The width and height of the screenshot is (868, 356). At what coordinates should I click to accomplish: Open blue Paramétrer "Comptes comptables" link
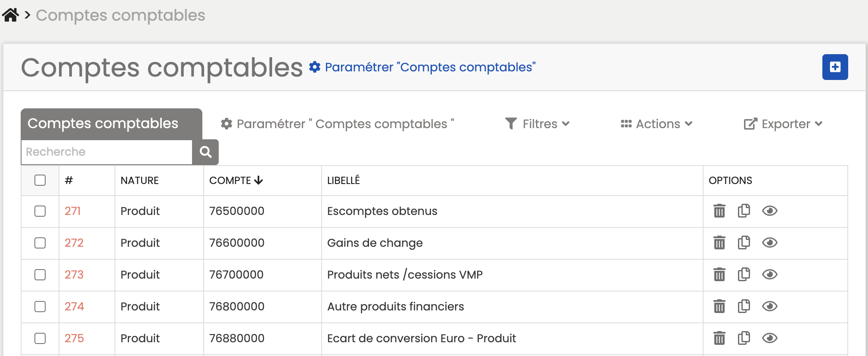(x=422, y=67)
